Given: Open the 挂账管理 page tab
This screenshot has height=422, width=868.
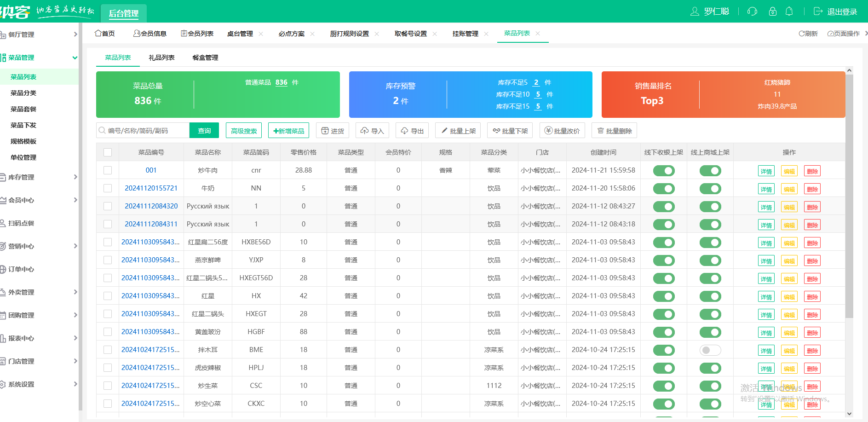Looking at the screenshot, I should pos(465,34).
